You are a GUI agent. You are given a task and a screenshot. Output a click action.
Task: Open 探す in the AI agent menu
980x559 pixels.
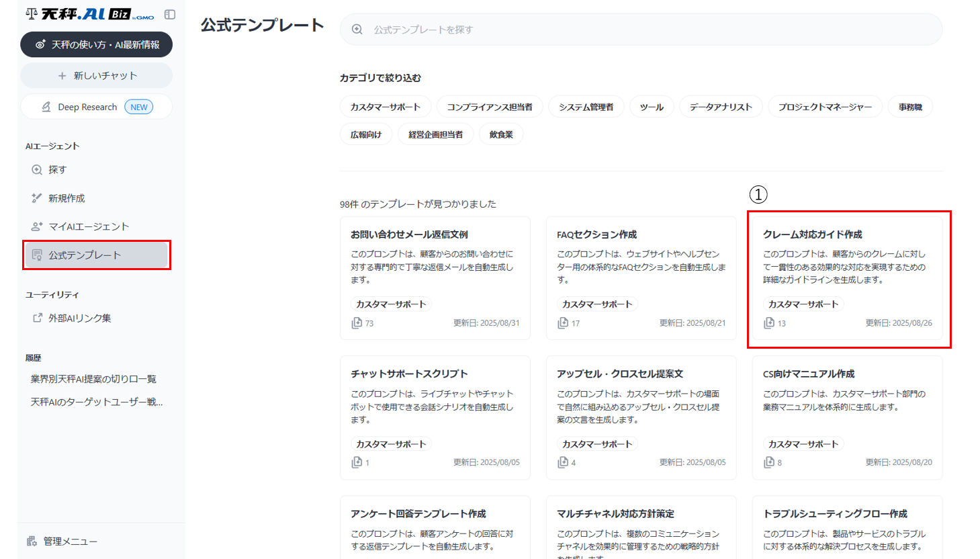pos(57,170)
